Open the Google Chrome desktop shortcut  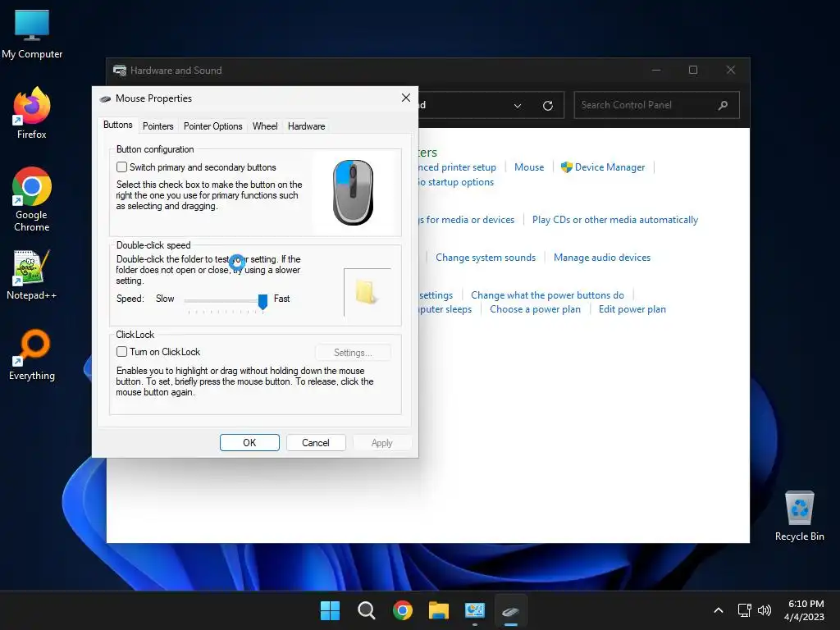[32, 199]
